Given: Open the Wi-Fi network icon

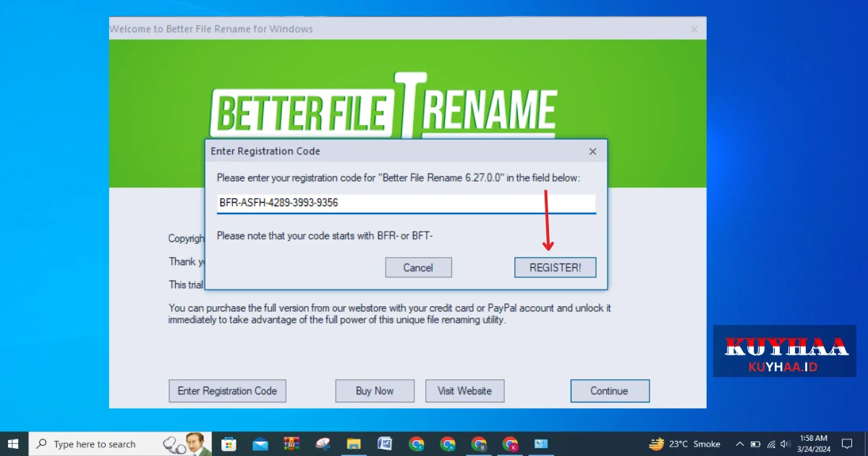Looking at the screenshot, I should click(x=771, y=444).
